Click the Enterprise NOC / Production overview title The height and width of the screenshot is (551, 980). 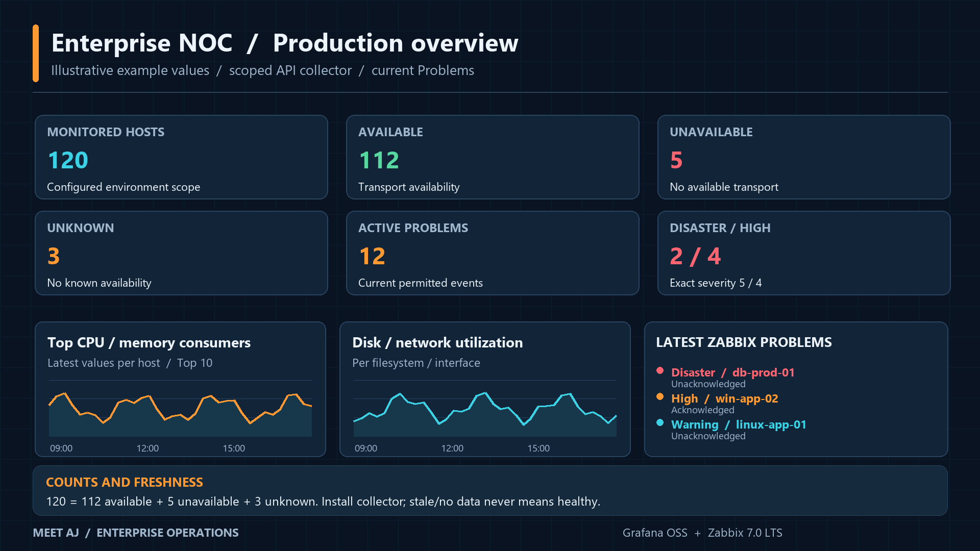[x=285, y=43]
